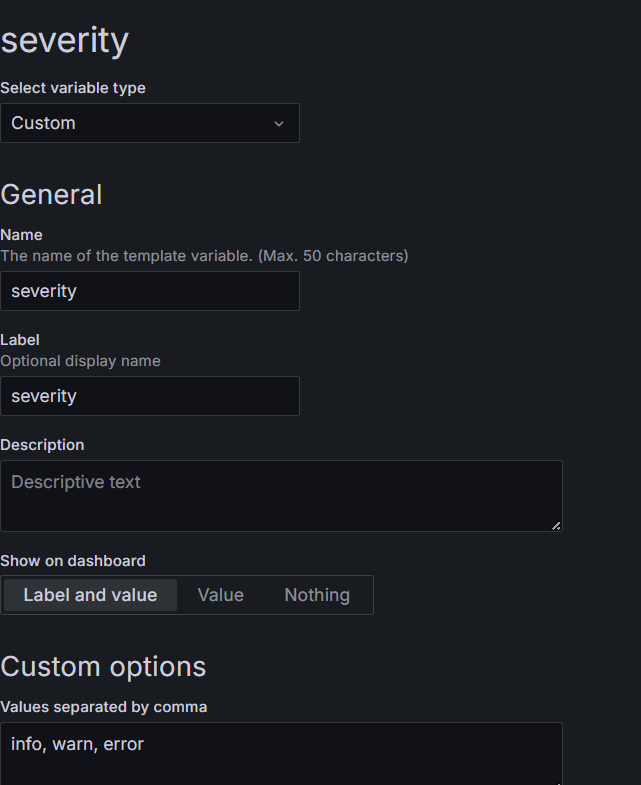Click the custom values box containing "info, warn, error"
Viewport: 641px width, 785px height.
tap(280, 750)
